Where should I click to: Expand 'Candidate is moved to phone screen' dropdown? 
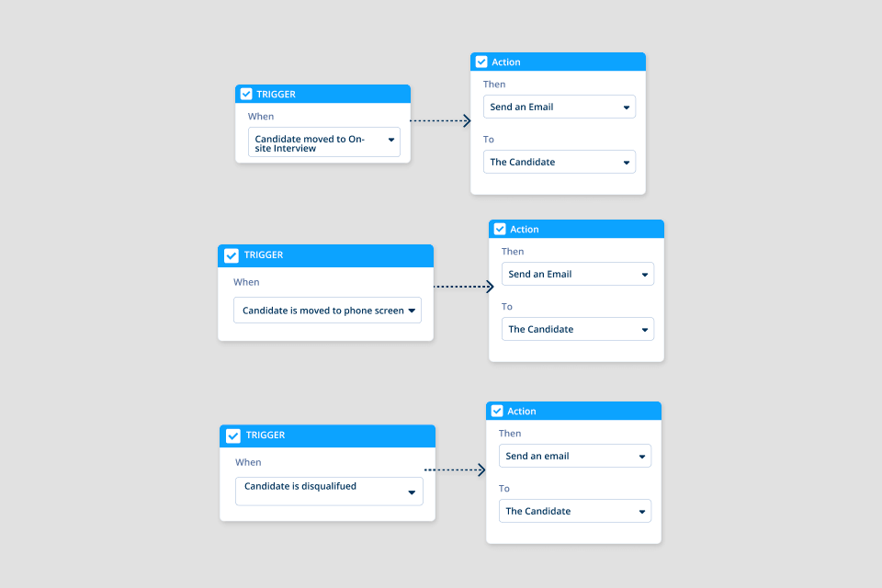[x=327, y=311]
